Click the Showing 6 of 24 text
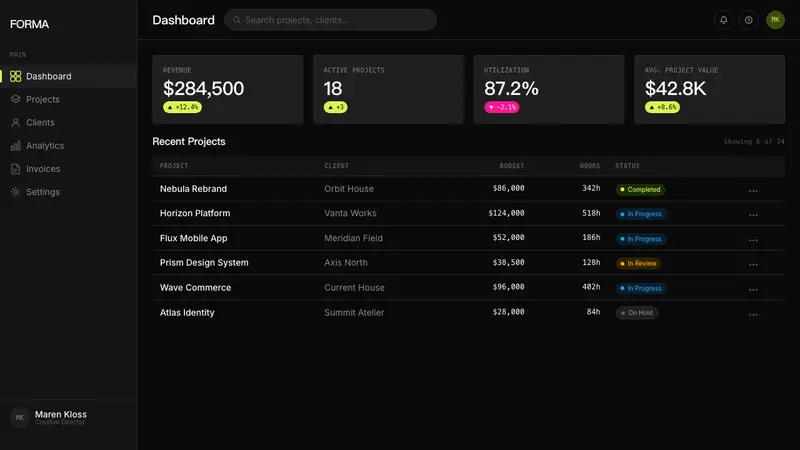The width and height of the screenshot is (800, 450). pos(754,141)
